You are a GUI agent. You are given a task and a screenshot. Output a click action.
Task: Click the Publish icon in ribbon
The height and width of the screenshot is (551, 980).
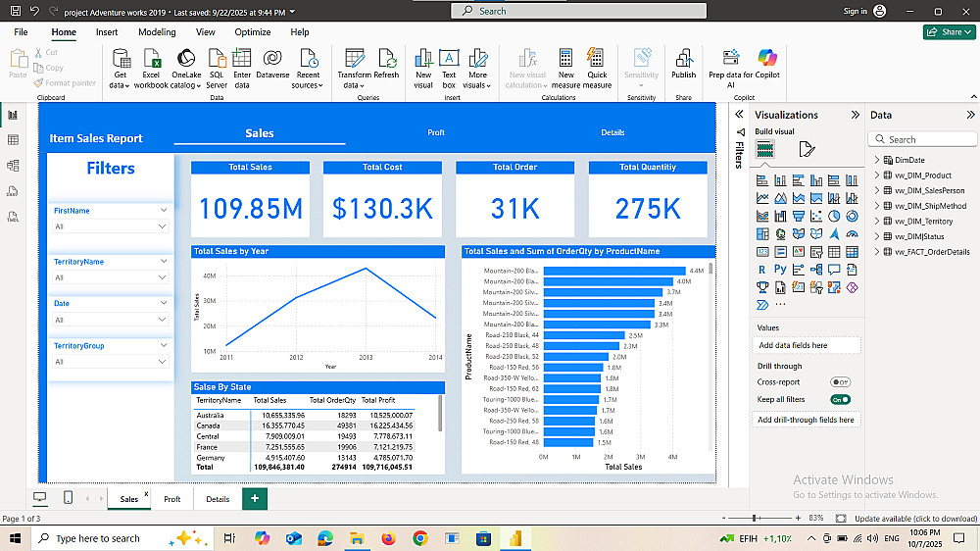[683, 59]
